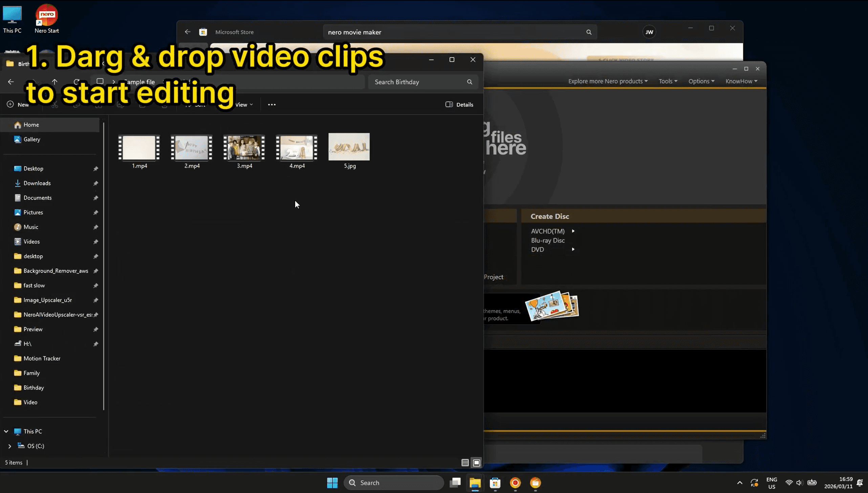Image resolution: width=868 pixels, height=493 pixels.
Task: Open File Explorer from taskbar
Action: [475, 483]
